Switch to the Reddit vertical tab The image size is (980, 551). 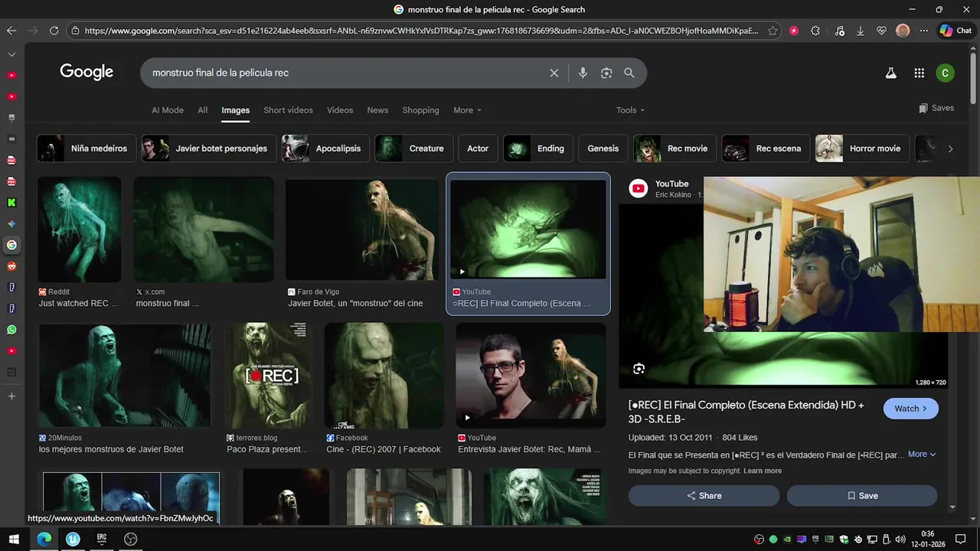pyautogui.click(x=11, y=266)
